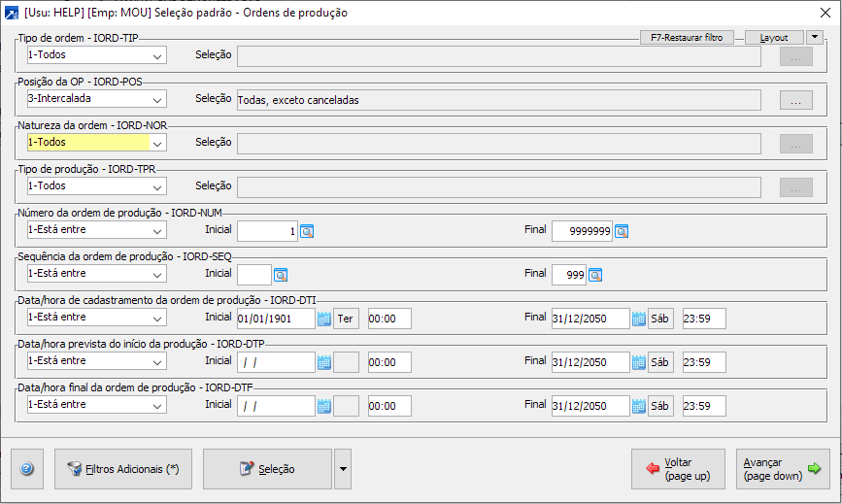The width and height of the screenshot is (842, 504).
Task: Open lookup for initial order sequence
Action: click(281, 275)
